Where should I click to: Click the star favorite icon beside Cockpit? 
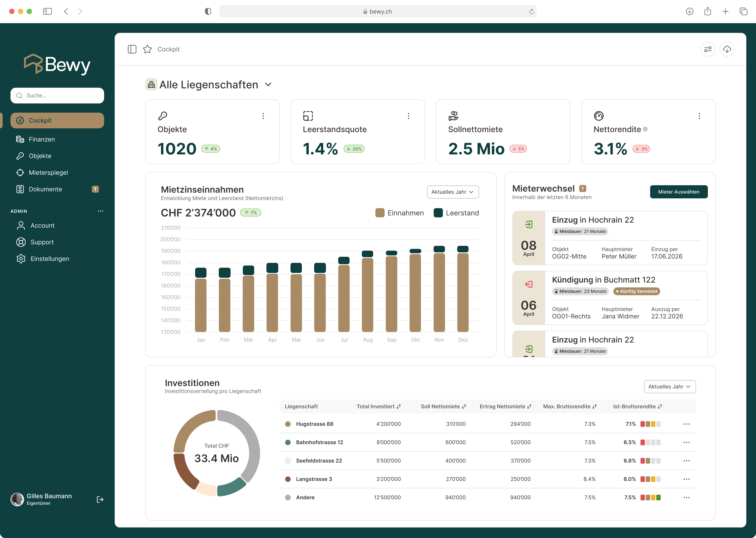pos(147,49)
